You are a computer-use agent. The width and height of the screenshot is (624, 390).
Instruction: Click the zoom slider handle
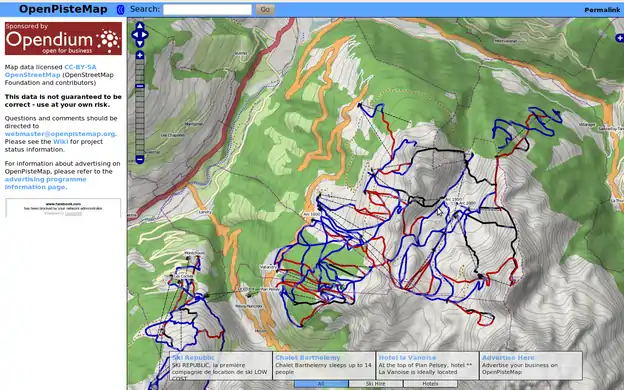point(140,86)
